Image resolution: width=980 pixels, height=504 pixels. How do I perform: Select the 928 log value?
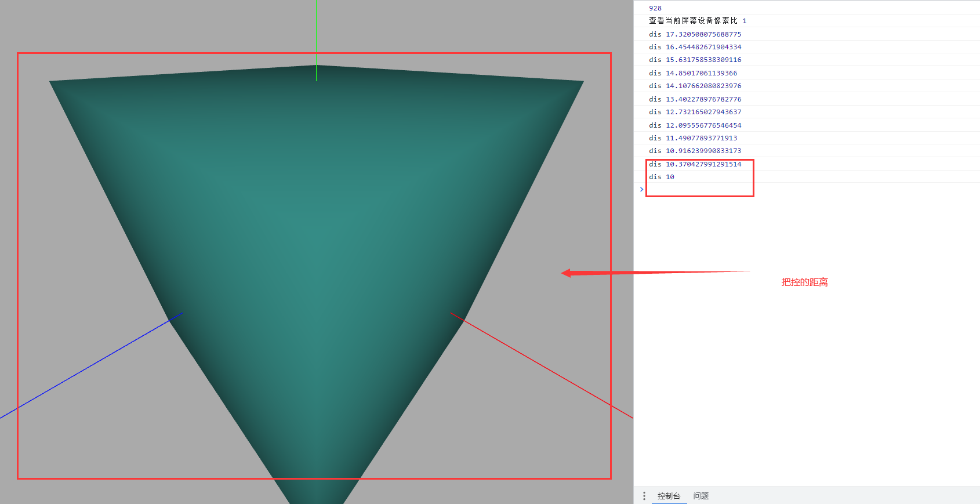click(655, 8)
